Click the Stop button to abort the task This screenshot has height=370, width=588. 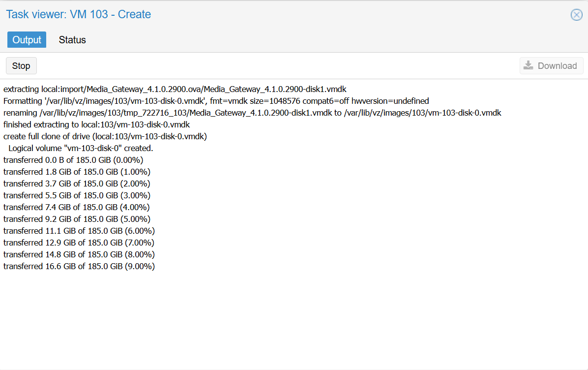click(21, 65)
